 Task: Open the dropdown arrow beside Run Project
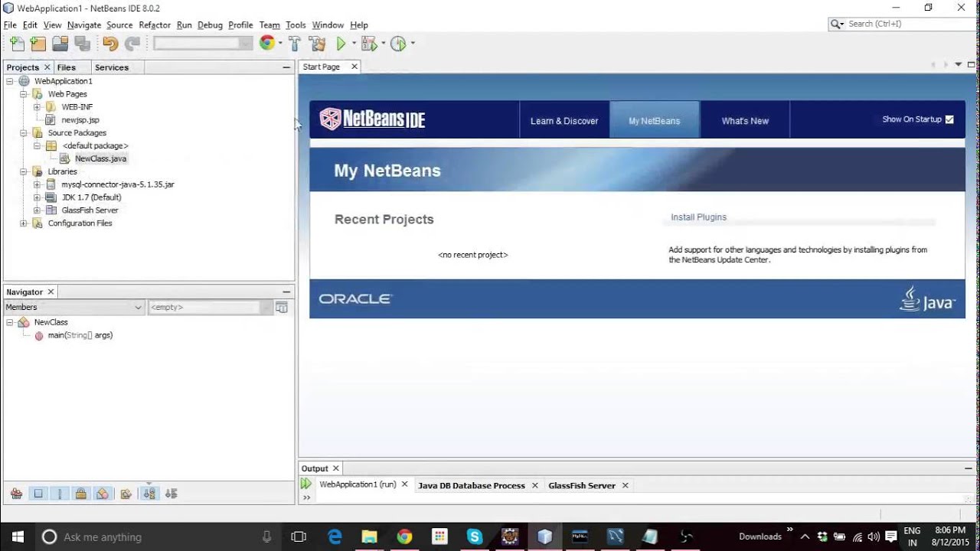(x=354, y=44)
